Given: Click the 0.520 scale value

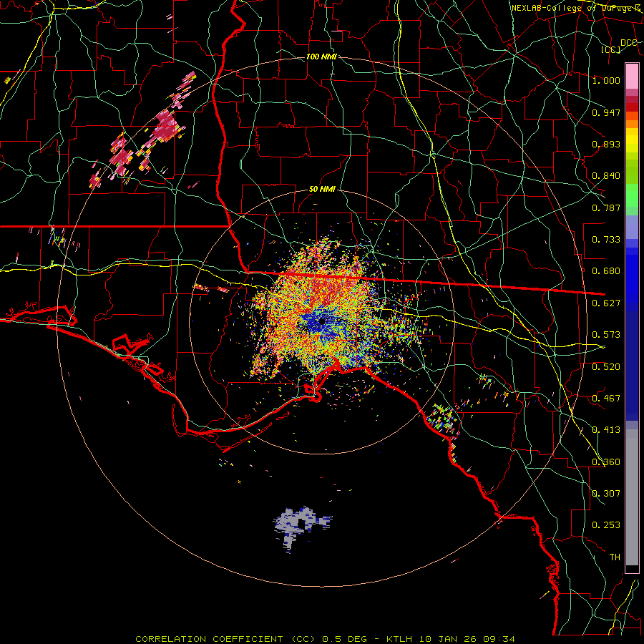Looking at the screenshot, I should pyautogui.click(x=606, y=366).
